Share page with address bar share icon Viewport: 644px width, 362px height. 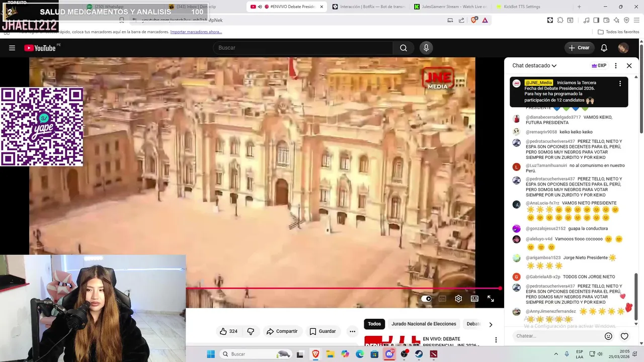coord(461,20)
